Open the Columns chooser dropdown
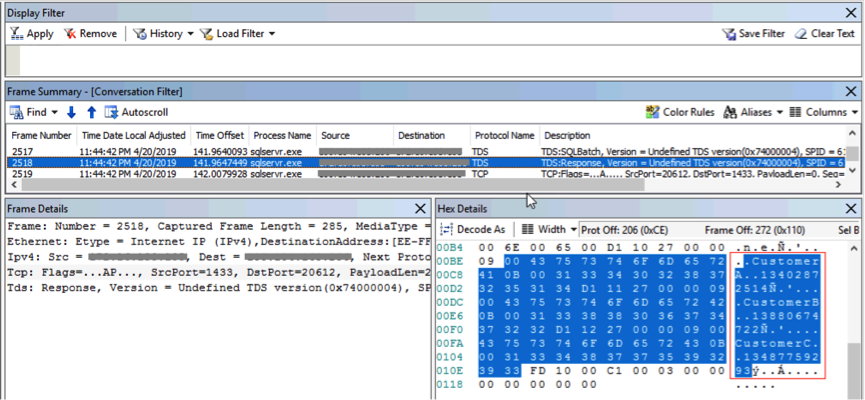865x400 pixels. click(825, 112)
